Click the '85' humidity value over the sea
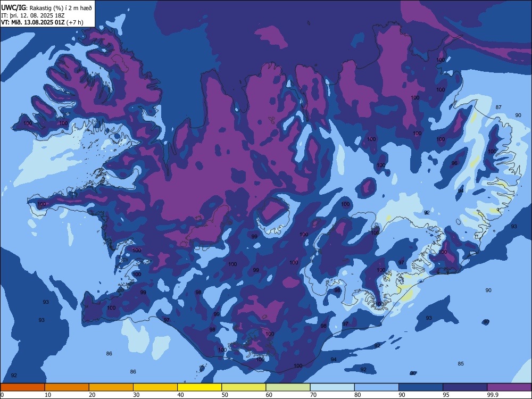Screen dimensions: 532x399 pyautogui.click(x=461, y=364)
